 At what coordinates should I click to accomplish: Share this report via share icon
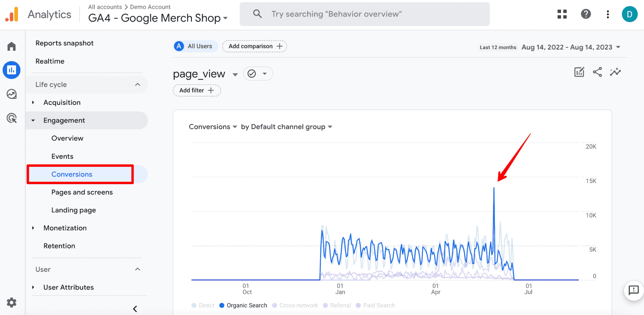[597, 72]
